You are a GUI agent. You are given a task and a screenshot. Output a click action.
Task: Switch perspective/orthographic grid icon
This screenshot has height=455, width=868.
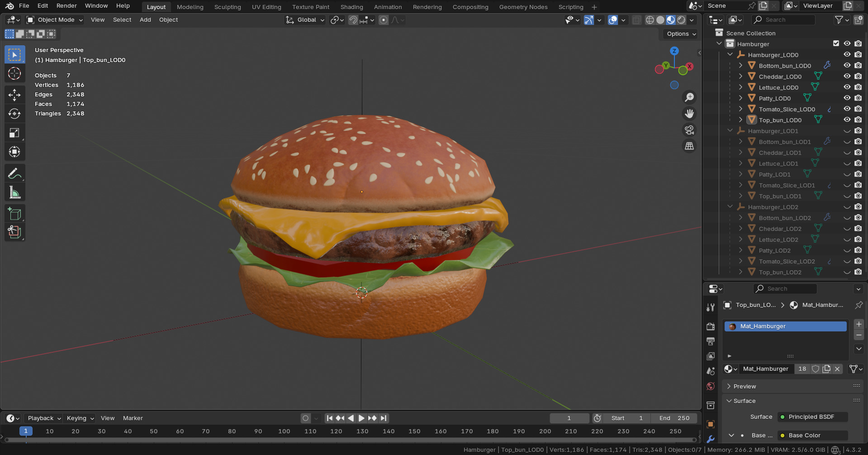coord(689,146)
